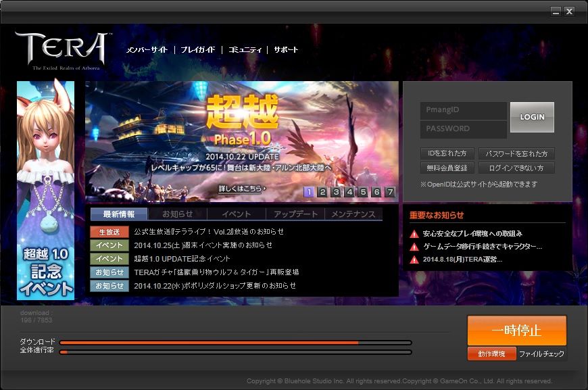
Task: Click warning icon beside ゲームデータ移行手続き
Action: point(414,247)
